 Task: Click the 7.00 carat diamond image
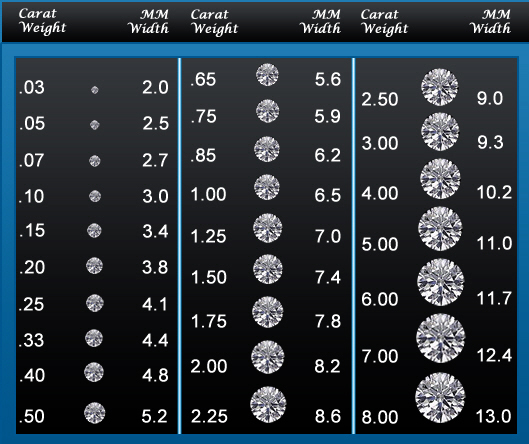pyautogui.click(x=441, y=338)
